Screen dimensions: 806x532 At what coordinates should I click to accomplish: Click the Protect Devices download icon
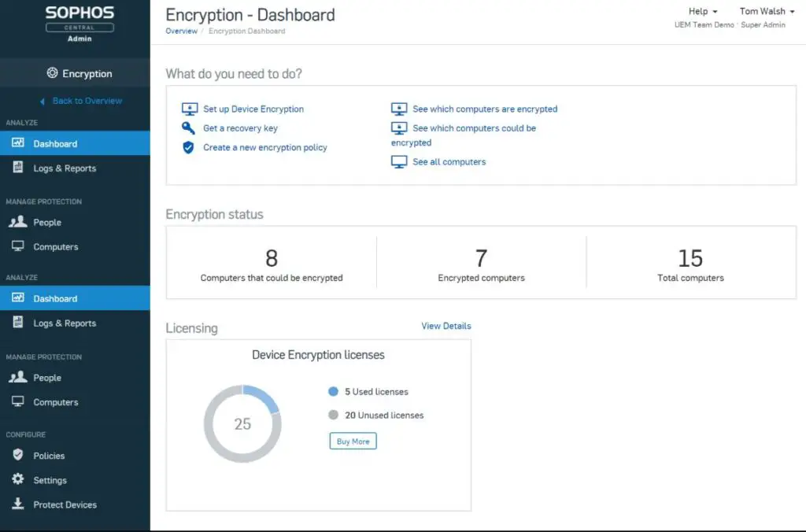click(17, 504)
